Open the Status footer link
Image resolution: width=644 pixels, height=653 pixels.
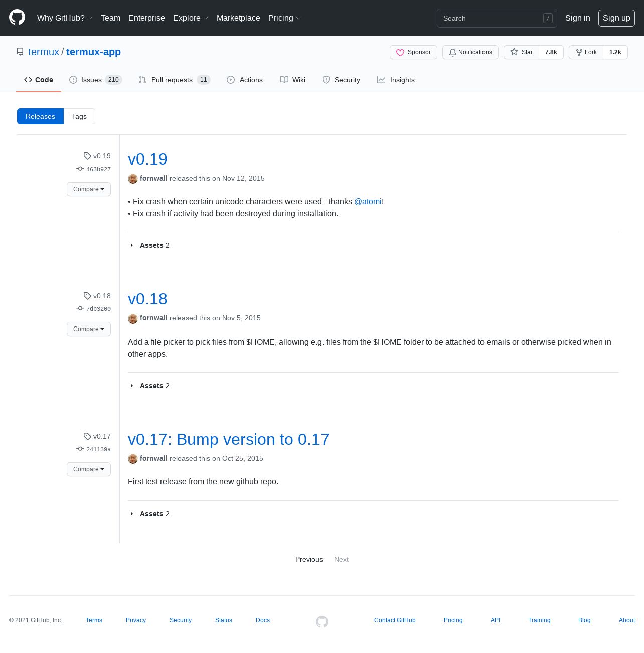[x=224, y=620]
